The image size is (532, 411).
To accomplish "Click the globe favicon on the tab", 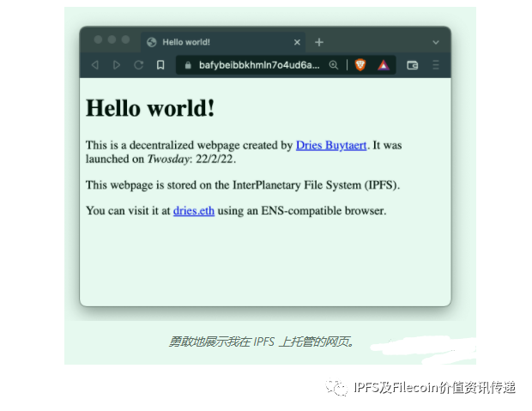I will click(x=152, y=42).
